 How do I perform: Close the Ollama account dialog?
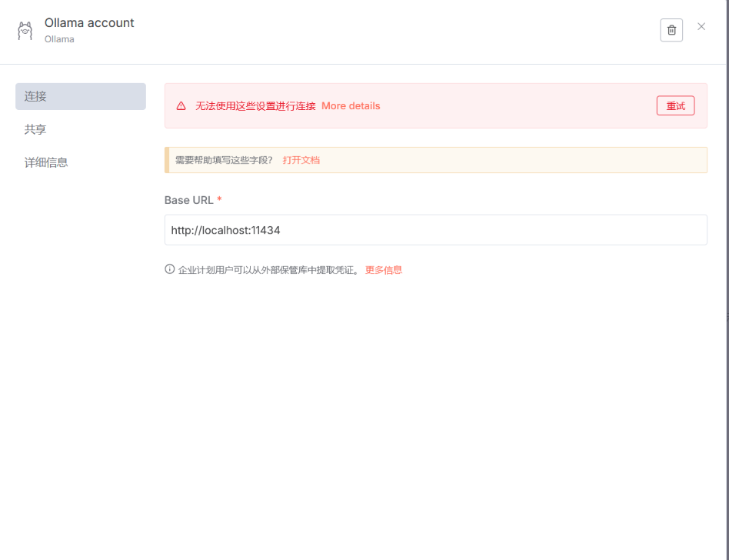(x=701, y=27)
